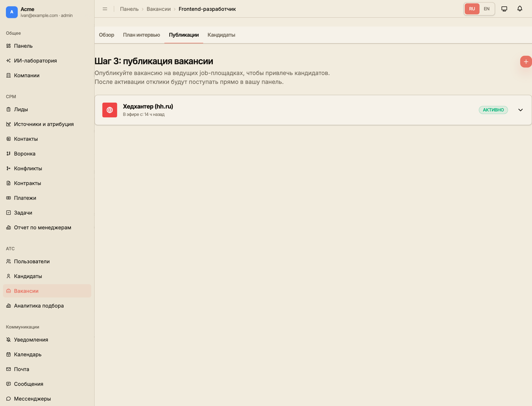Click the Лиды clipboard icon

pyautogui.click(x=9, y=109)
